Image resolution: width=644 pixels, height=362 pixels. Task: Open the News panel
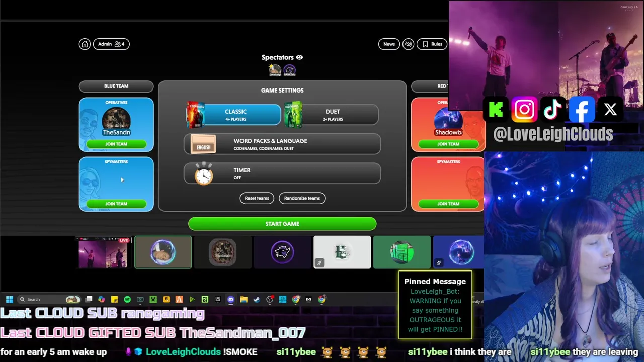[x=389, y=44]
